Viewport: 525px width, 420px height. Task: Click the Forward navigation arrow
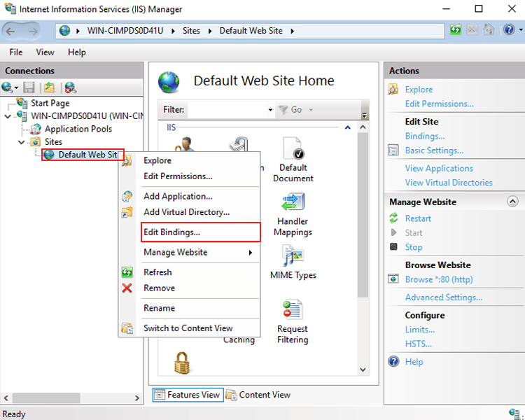pos(33,31)
